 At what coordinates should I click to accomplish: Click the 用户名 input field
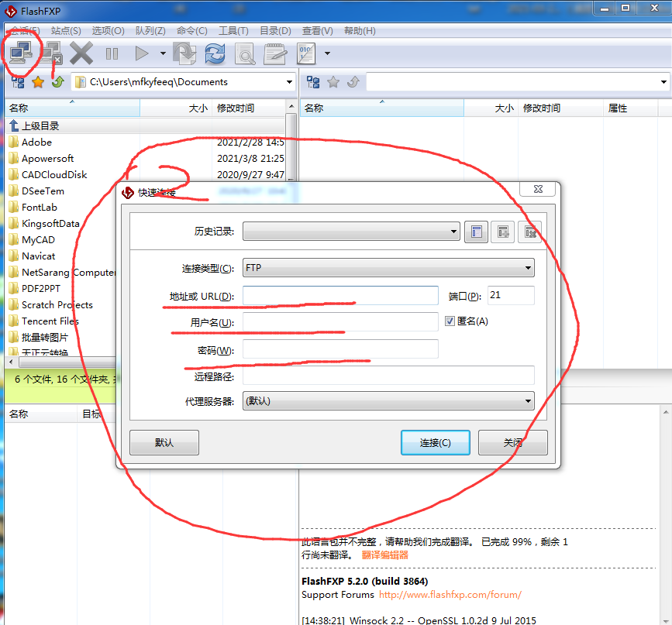point(341,322)
